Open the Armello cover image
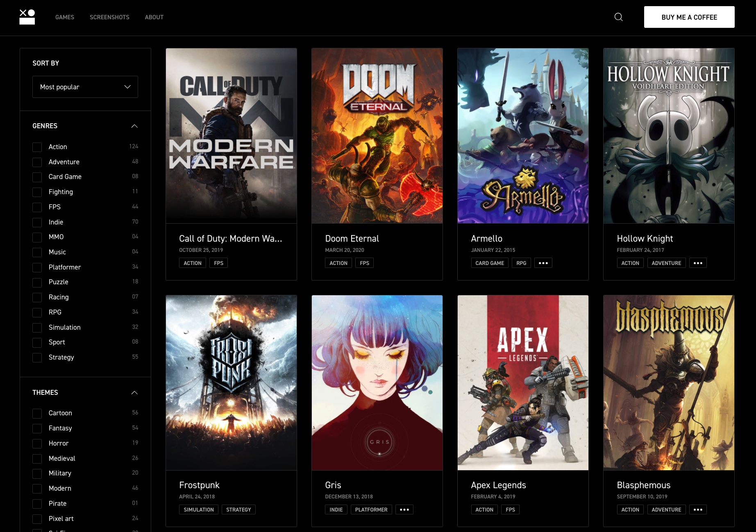Viewport: 756px width, 532px height. click(523, 136)
